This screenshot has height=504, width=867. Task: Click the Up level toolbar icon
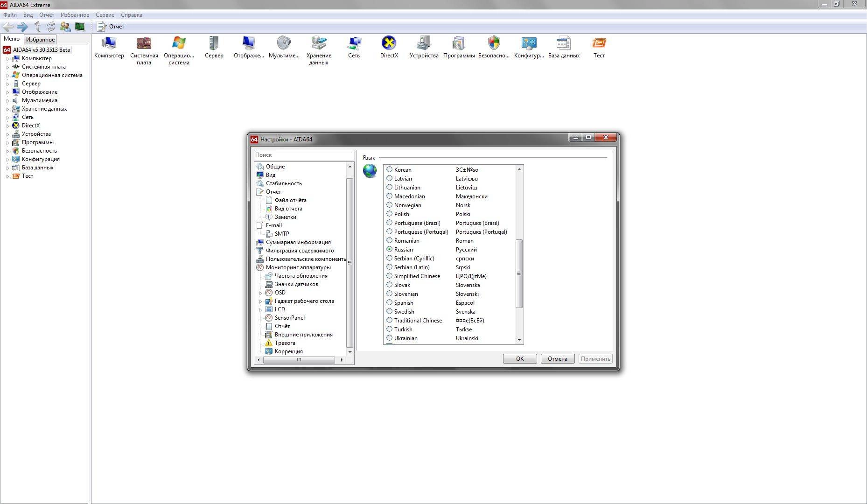pyautogui.click(x=37, y=27)
